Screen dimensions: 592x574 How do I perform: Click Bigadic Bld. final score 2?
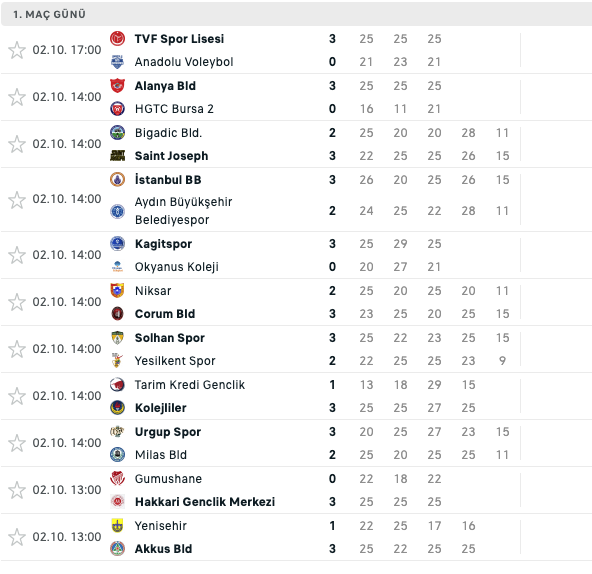[x=332, y=133]
